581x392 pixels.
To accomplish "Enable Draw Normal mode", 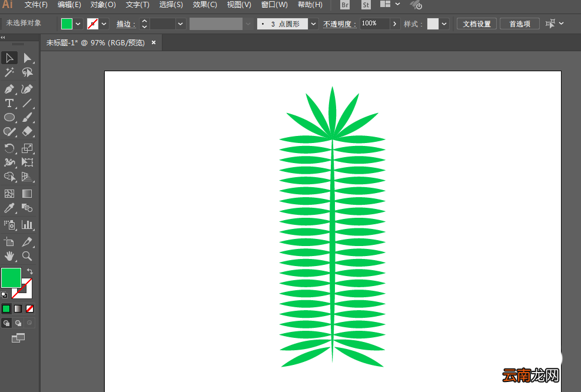I will 6,323.
